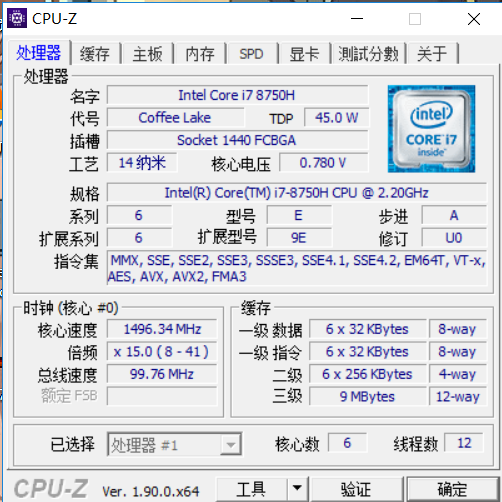Switch to the 缓存 tab
The width and height of the screenshot is (502, 502).
coord(95,54)
